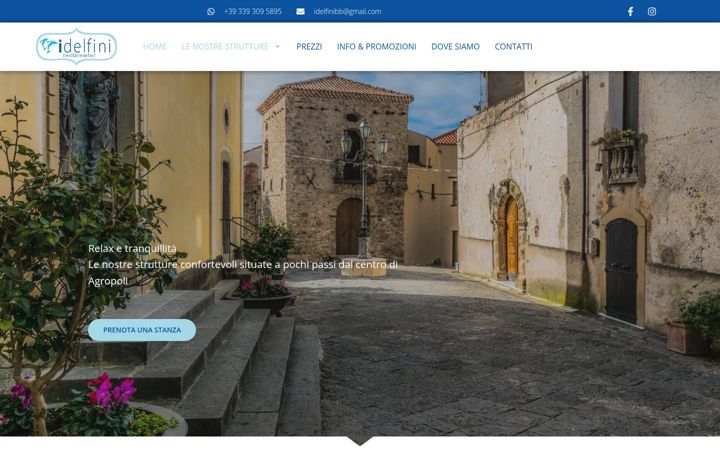
Task: Click the Prenota una stanza button
Action: pyautogui.click(x=142, y=330)
